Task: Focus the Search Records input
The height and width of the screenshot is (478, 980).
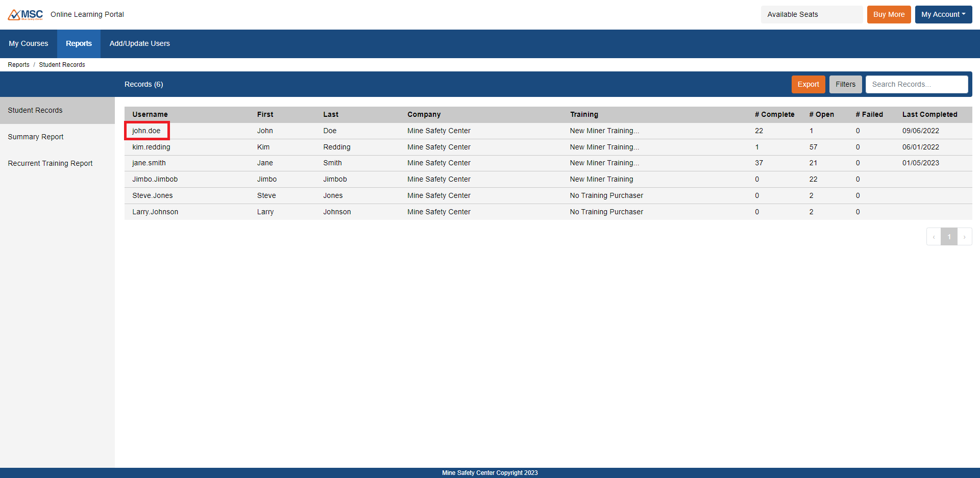Action: click(x=917, y=84)
